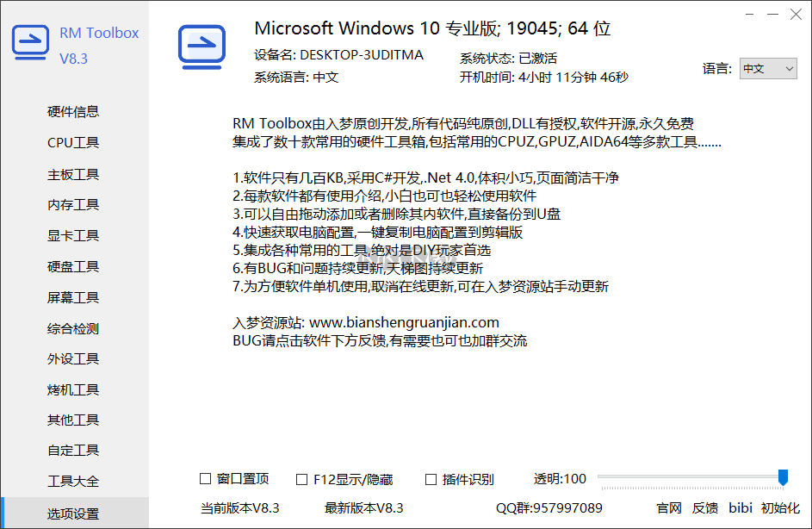This screenshot has height=529, width=812.
Task: Switch to CPU工具 in the sidebar
Action: (73, 142)
